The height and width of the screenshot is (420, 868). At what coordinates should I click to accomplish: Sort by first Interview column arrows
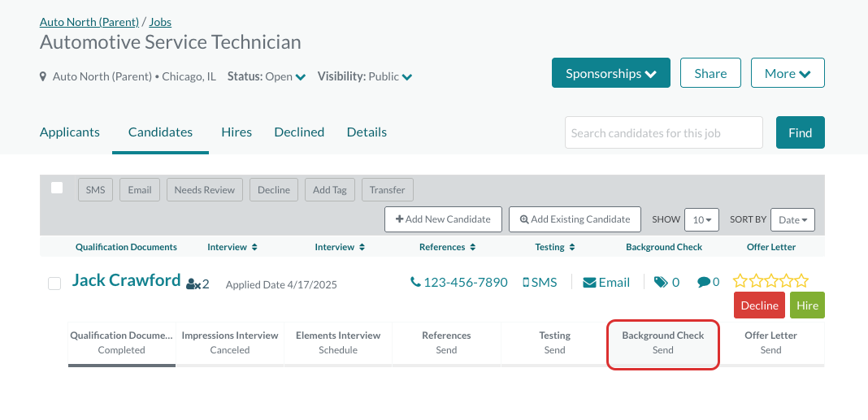(x=254, y=247)
